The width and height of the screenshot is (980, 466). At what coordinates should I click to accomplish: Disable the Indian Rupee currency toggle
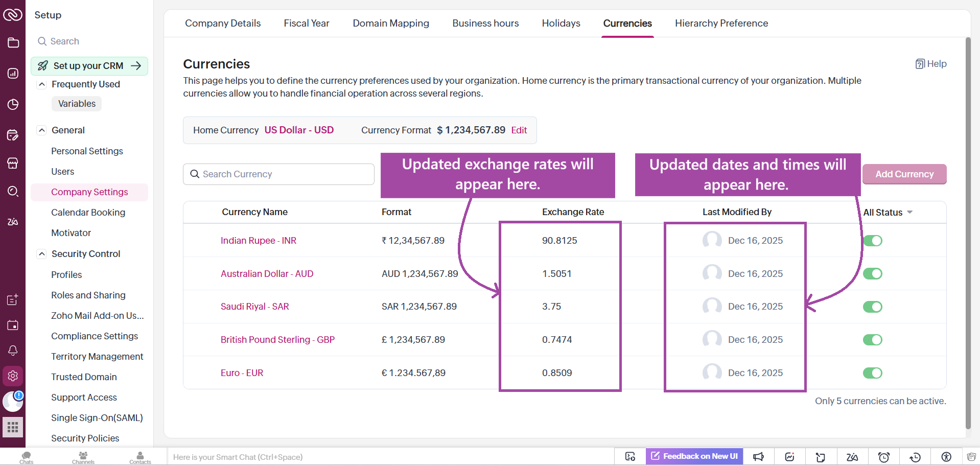click(872, 241)
